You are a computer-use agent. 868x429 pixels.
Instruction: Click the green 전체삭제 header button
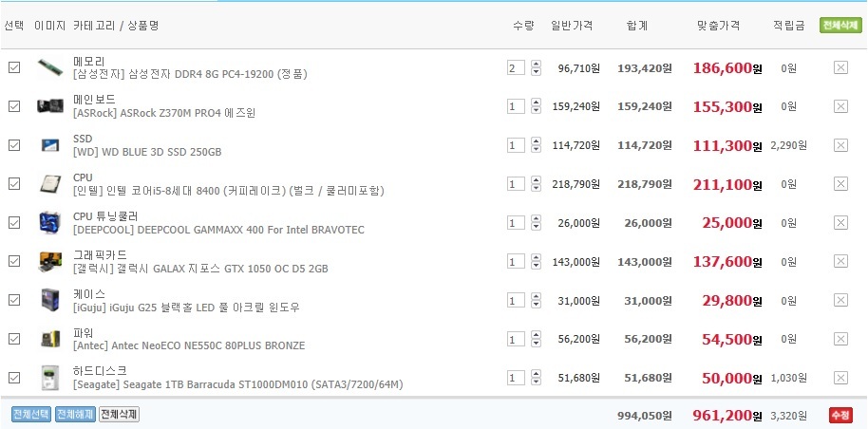coord(840,26)
